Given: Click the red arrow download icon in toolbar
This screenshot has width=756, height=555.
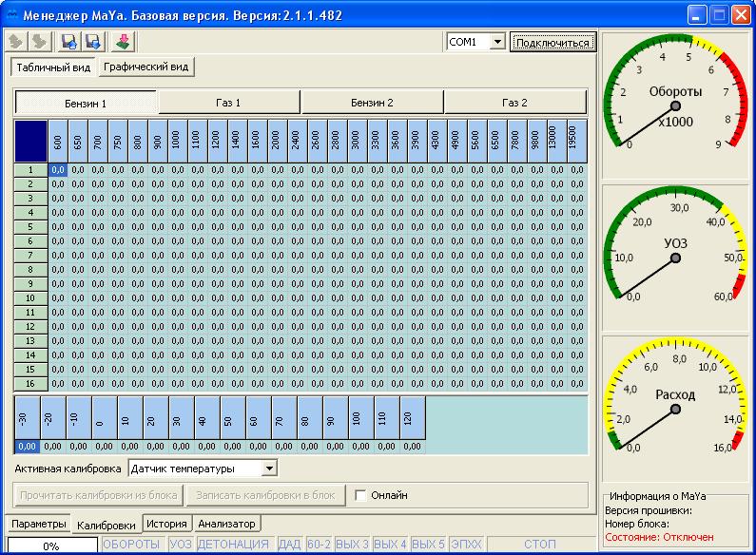Looking at the screenshot, I should pyautogui.click(x=124, y=42).
